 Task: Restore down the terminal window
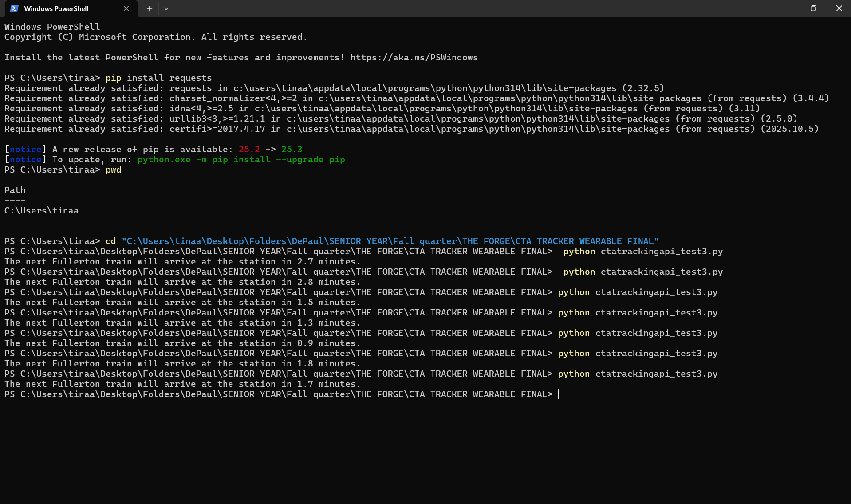pos(813,8)
